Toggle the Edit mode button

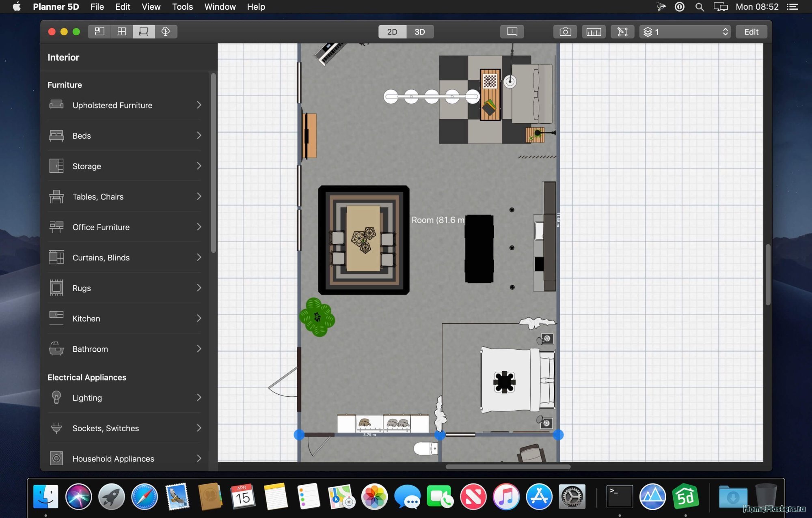coord(751,31)
